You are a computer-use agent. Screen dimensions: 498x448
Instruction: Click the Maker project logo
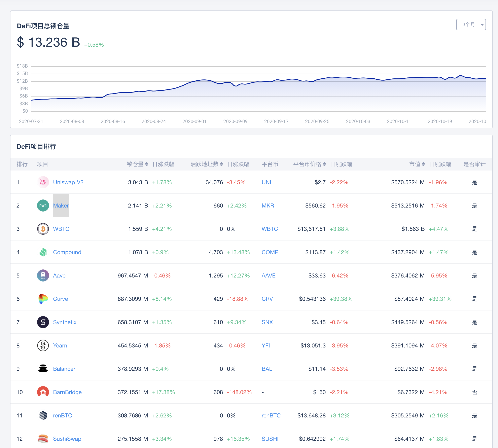pyautogui.click(x=43, y=206)
